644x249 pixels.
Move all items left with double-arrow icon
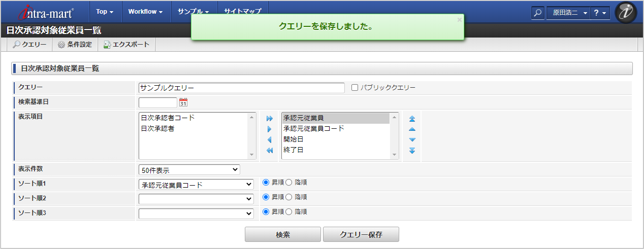tap(270, 151)
